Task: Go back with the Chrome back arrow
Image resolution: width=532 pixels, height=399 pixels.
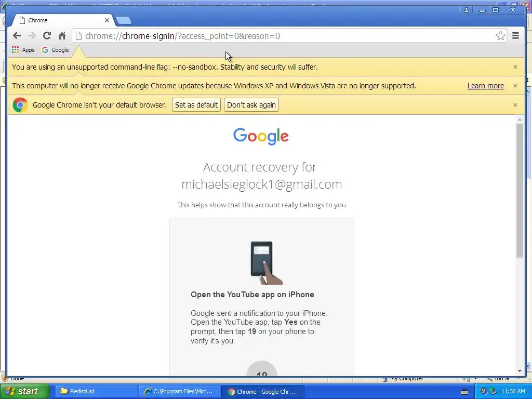Action: tap(17, 36)
